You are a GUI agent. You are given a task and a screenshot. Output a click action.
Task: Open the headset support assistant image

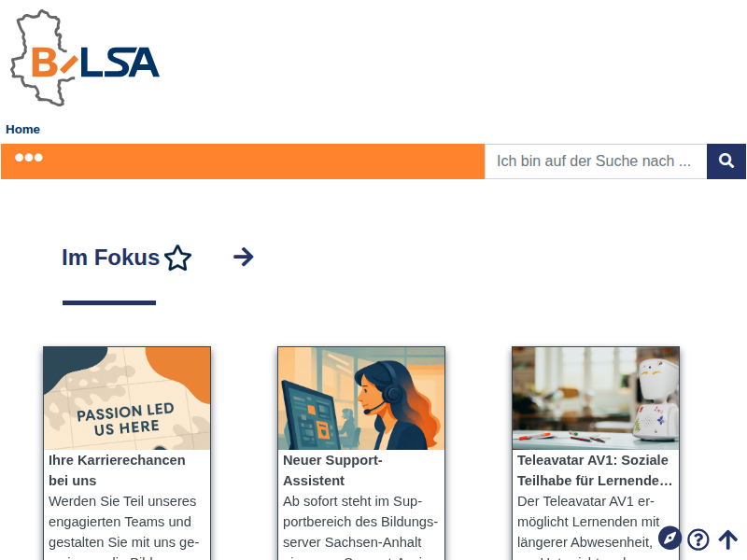[x=361, y=399]
